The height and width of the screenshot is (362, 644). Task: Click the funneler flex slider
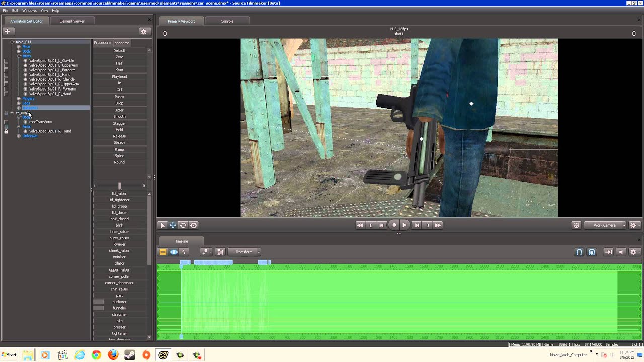(x=119, y=308)
